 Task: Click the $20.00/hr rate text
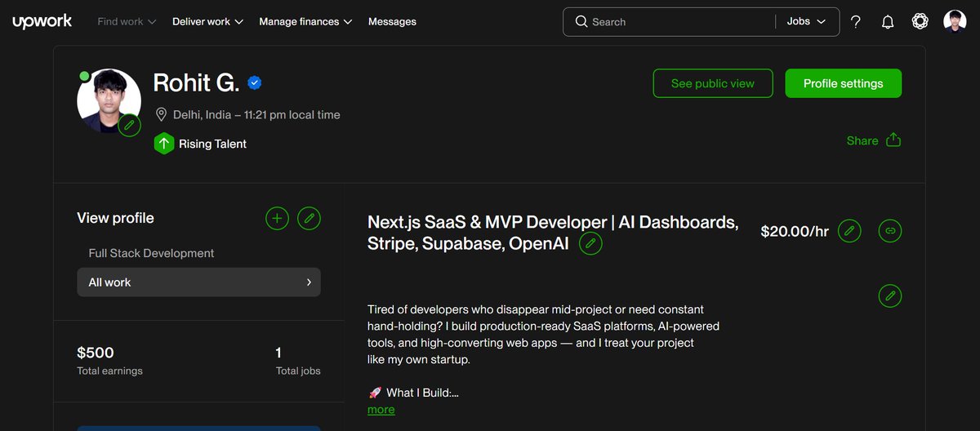tap(795, 231)
